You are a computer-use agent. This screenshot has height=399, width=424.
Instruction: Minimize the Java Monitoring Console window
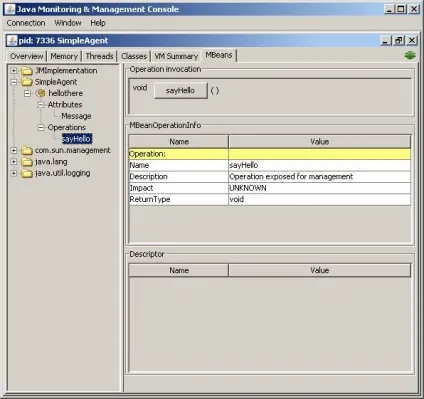pyautogui.click(x=389, y=9)
